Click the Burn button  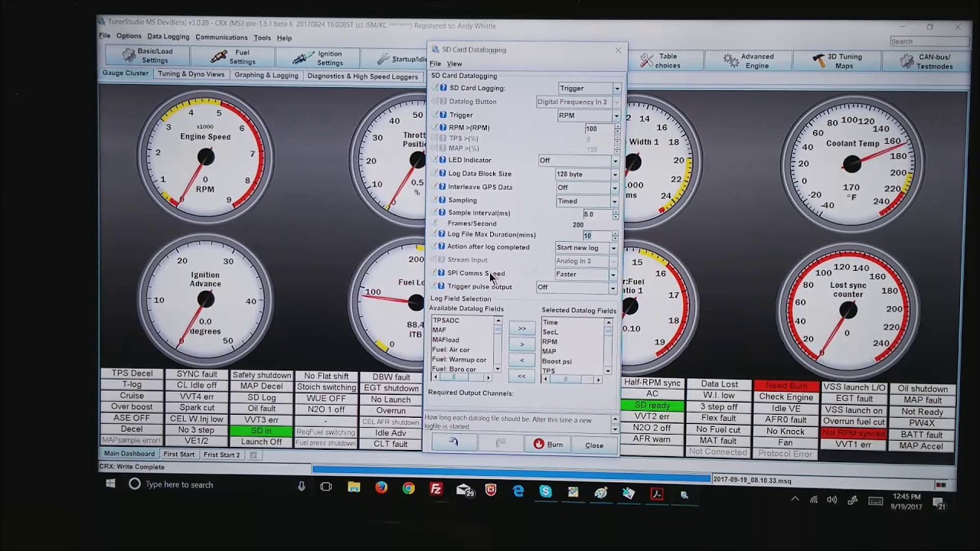click(x=548, y=445)
